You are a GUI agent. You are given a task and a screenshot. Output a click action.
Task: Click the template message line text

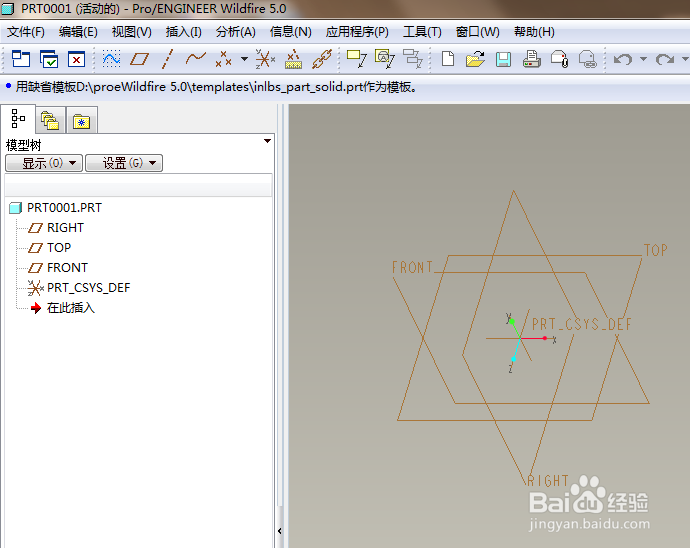pos(217,87)
